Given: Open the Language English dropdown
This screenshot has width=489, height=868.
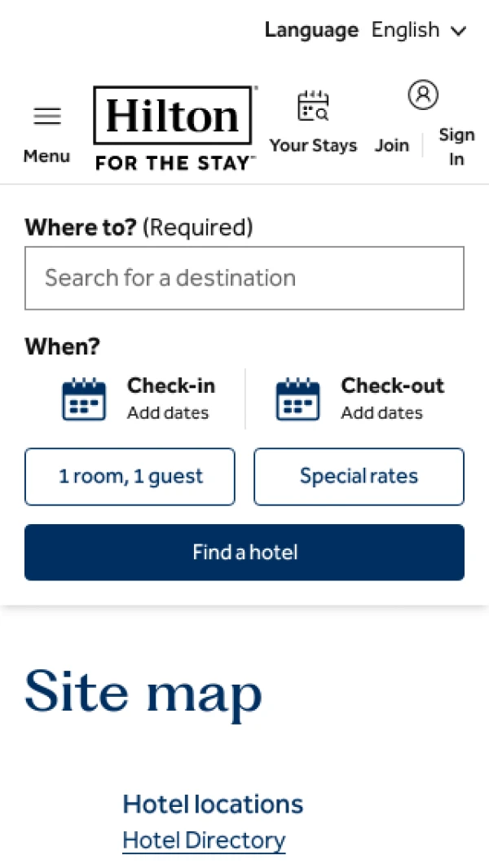Looking at the screenshot, I should click(x=366, y=30).
